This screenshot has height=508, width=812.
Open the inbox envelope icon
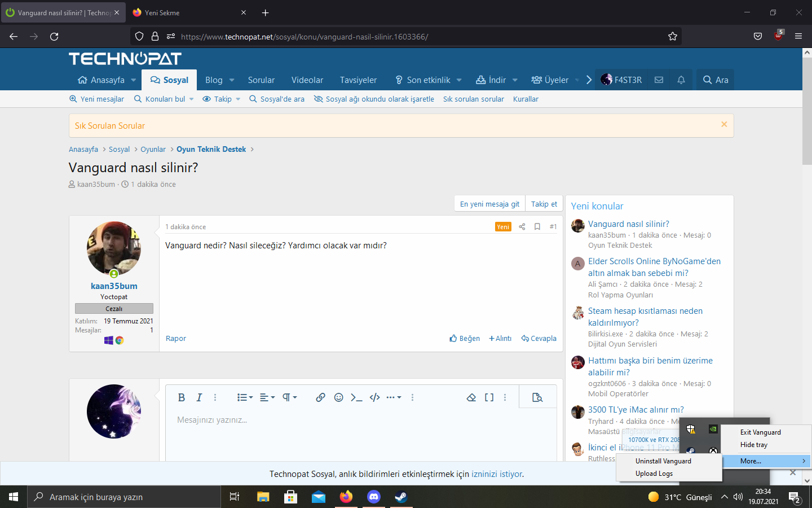click(659, 80)
